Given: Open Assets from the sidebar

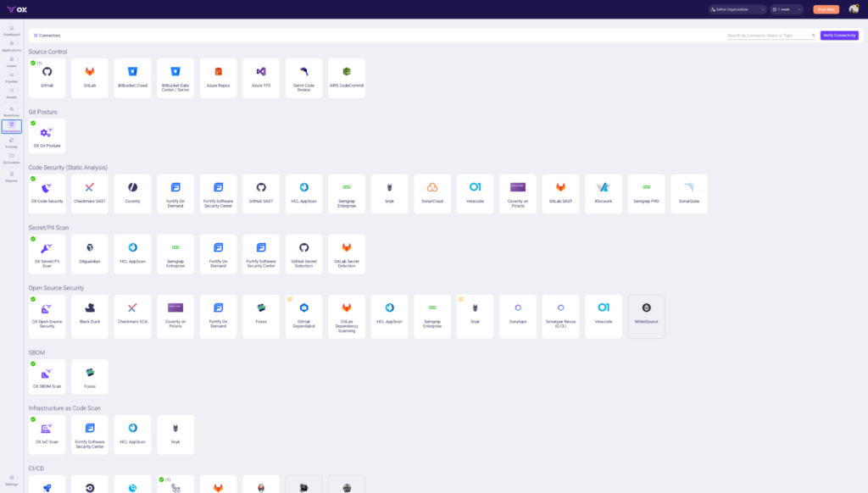Looking at the screenshot, I should click(x=12, y=93).
